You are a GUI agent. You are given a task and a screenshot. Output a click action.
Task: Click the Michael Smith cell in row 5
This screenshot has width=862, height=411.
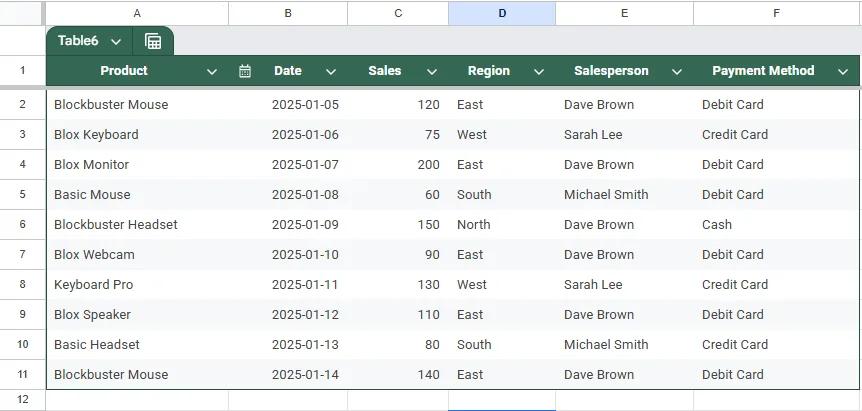click(625, 195)
